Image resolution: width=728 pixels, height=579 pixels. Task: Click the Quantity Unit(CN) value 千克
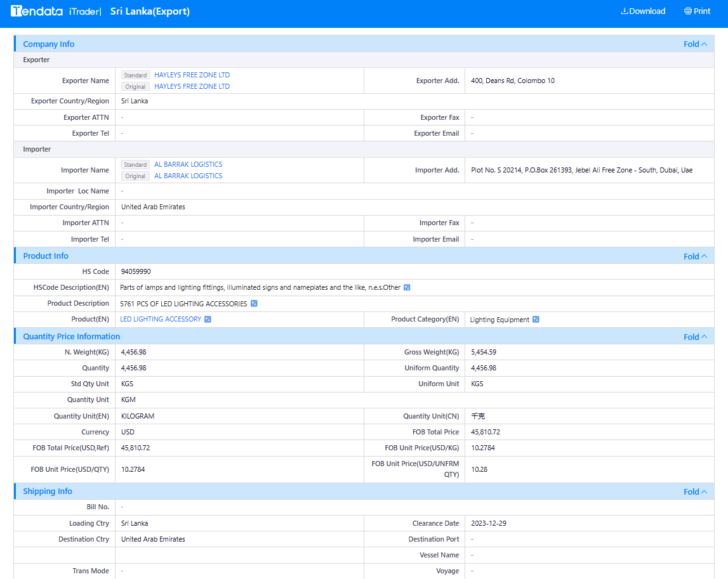pos(478,416)
